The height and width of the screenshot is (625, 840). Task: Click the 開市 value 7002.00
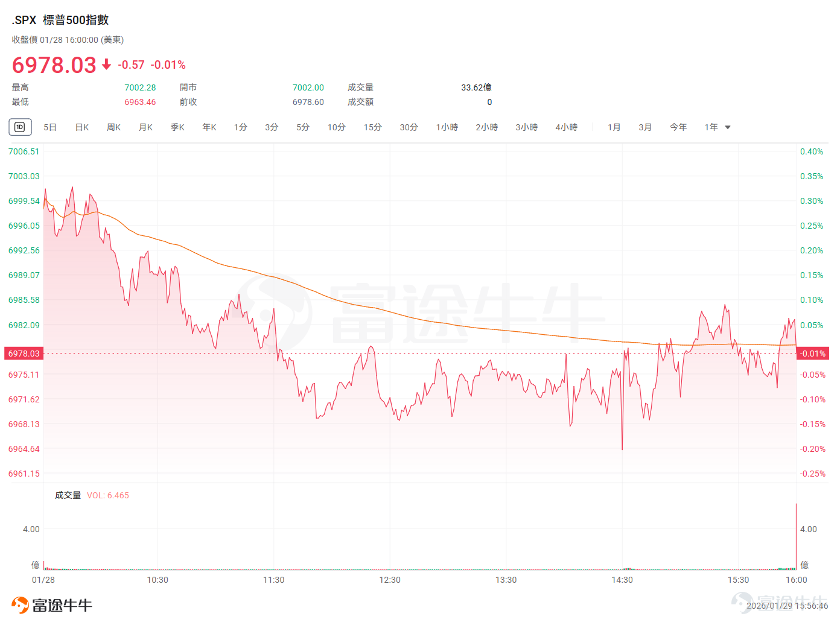308,87
